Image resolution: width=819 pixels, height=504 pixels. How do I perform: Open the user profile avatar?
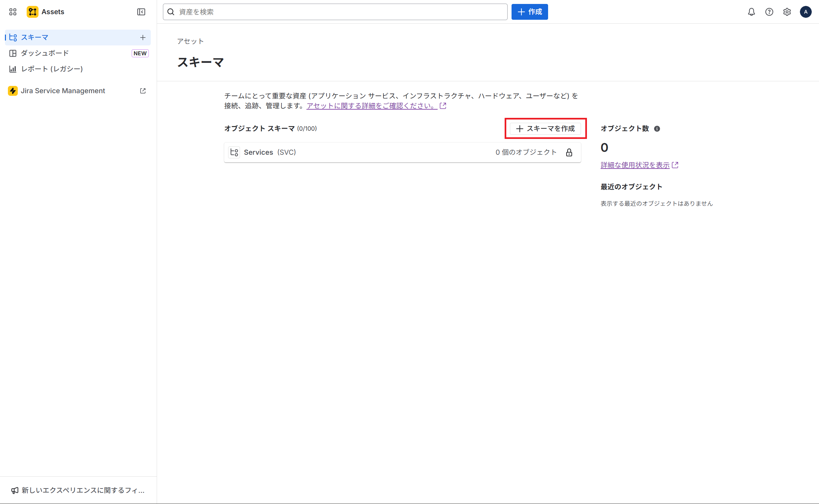pyautogui.click(x=805, y=12)
